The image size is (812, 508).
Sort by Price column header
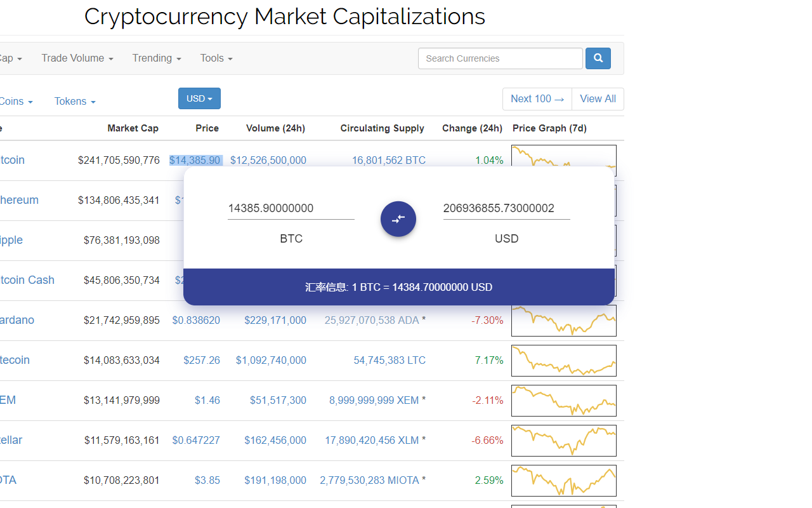tap(207, 128)
